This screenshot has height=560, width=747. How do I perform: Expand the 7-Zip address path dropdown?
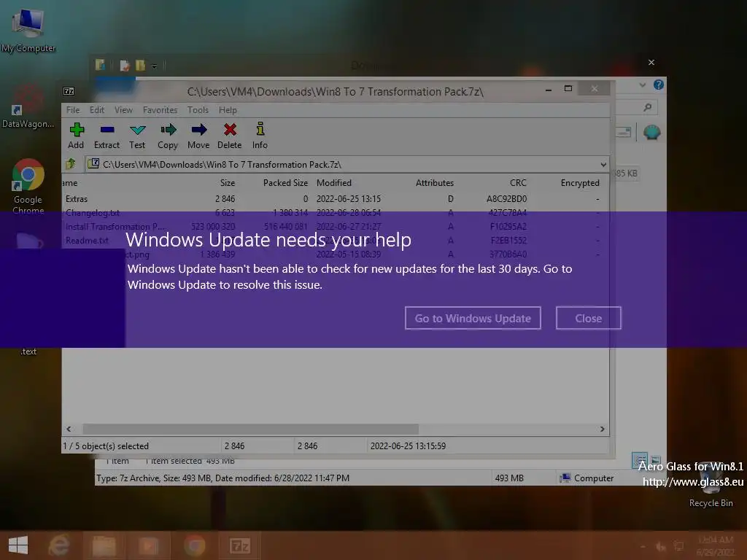[x=603, y=165]
